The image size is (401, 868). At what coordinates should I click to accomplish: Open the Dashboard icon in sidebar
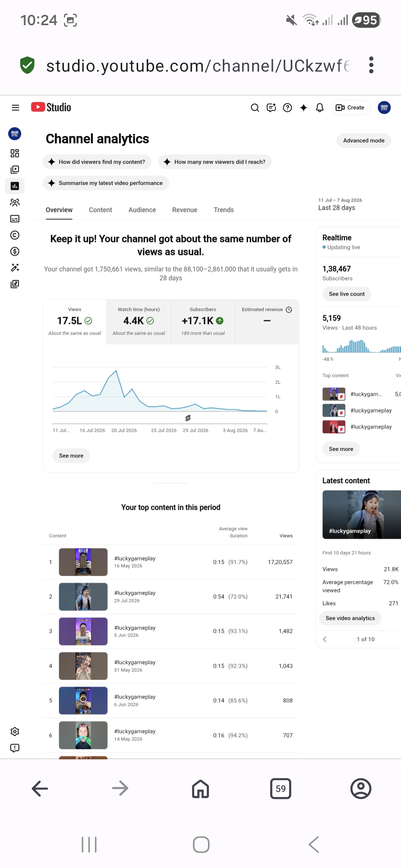[x=15, y=153]
